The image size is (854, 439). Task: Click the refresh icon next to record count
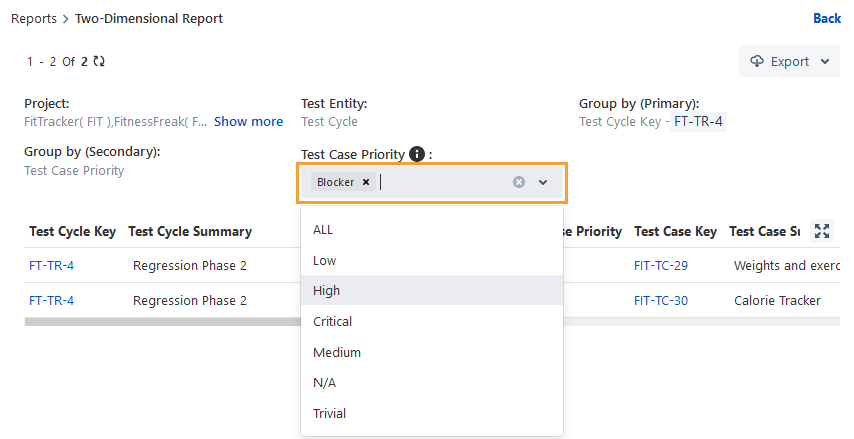pyautogui.click(x=99, y=62)
